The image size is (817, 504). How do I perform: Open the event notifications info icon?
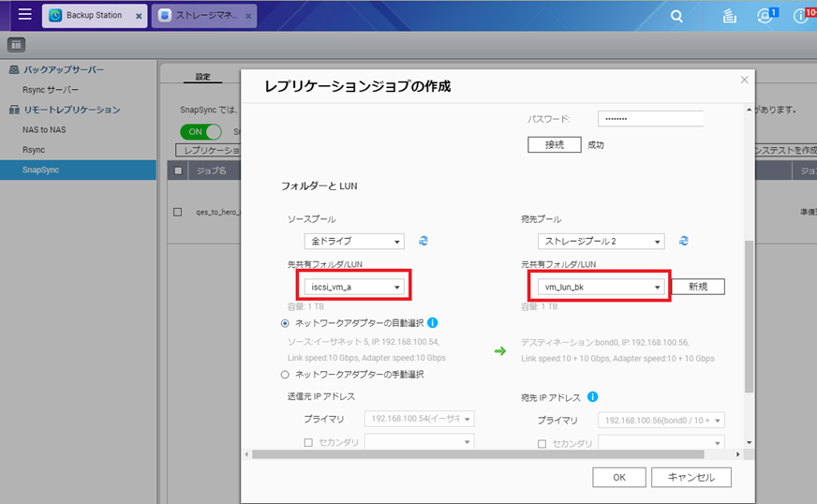pos(801,16)
